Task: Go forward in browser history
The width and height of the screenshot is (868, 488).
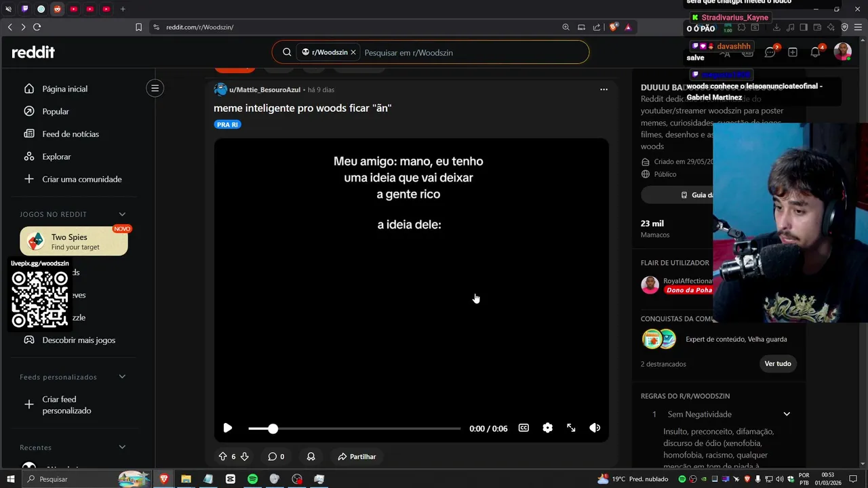Action: pos(23,27)
